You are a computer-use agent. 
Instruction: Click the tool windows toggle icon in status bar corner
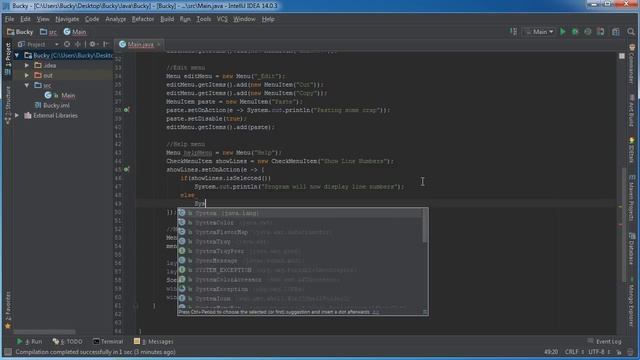[7, 351]
